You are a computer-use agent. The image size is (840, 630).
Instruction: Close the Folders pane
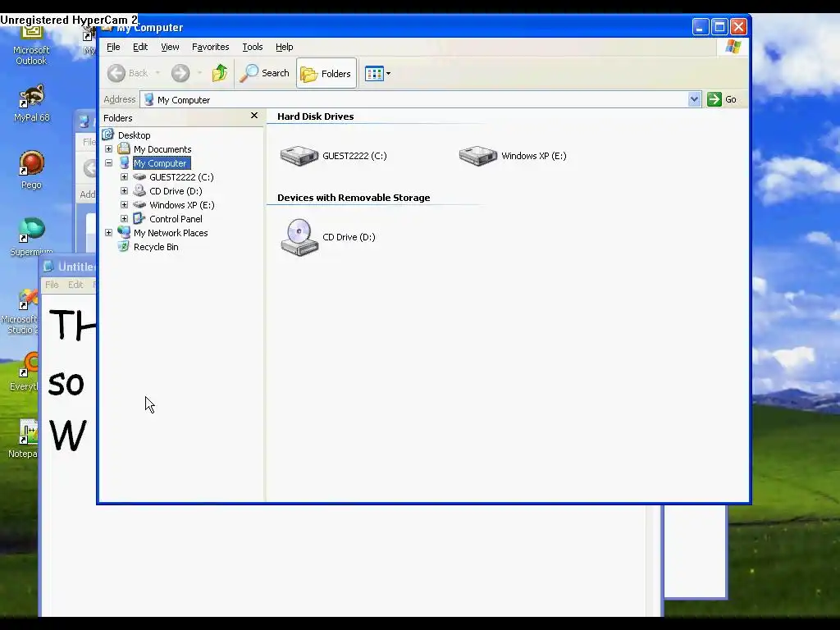[x=254, y=116]
